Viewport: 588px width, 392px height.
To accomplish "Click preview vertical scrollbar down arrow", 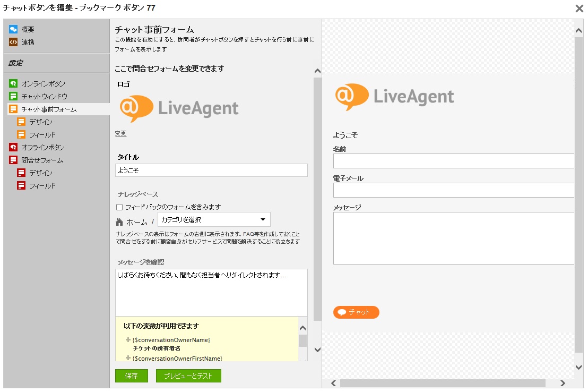I will point(578,367).
